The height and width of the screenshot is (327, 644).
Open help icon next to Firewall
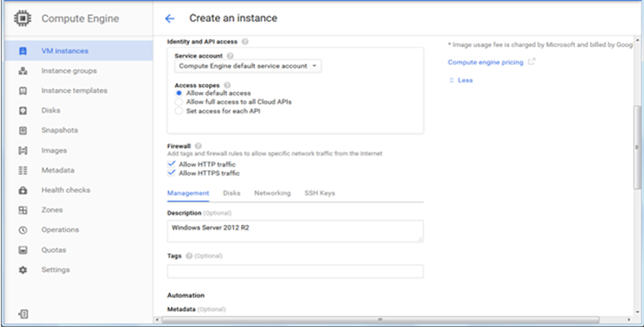198,146
